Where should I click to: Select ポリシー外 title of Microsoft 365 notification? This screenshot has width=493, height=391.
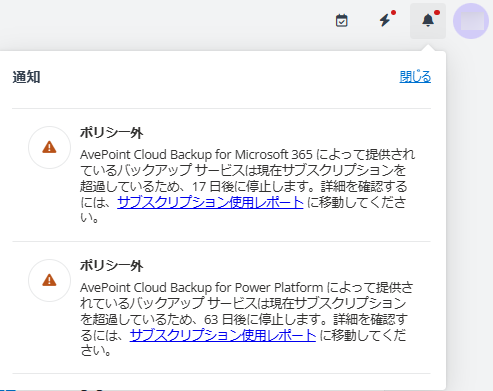112,133
